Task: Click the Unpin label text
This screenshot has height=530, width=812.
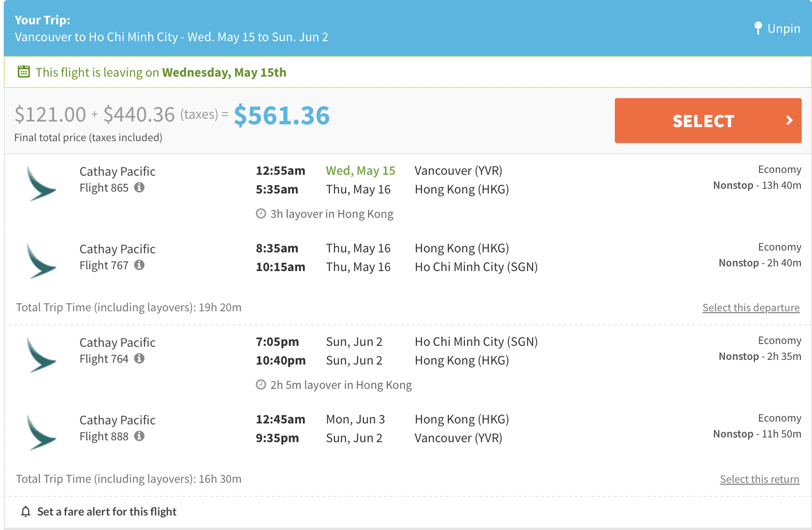Action: coord(784,29)
